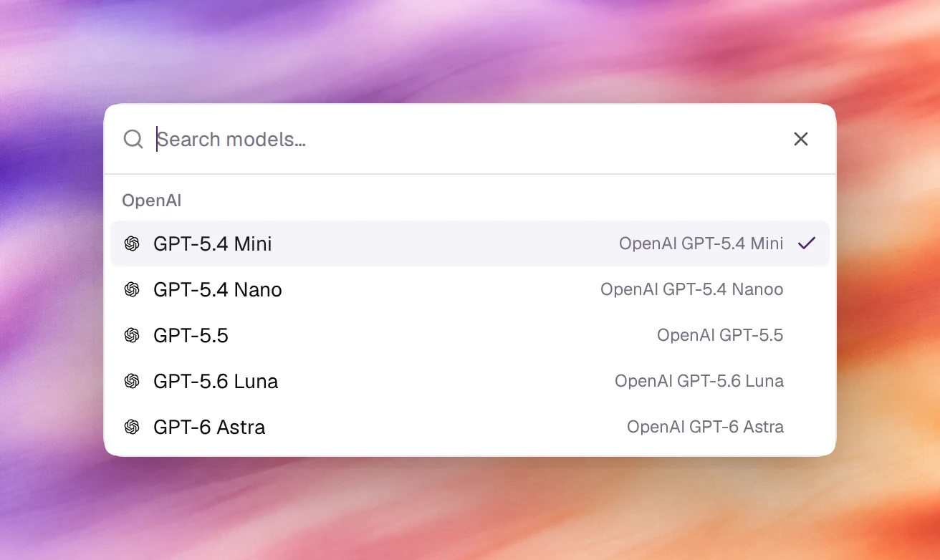The image size is (940, 560).
Task: Close the model picker with the X
Action: coord(801,139)
